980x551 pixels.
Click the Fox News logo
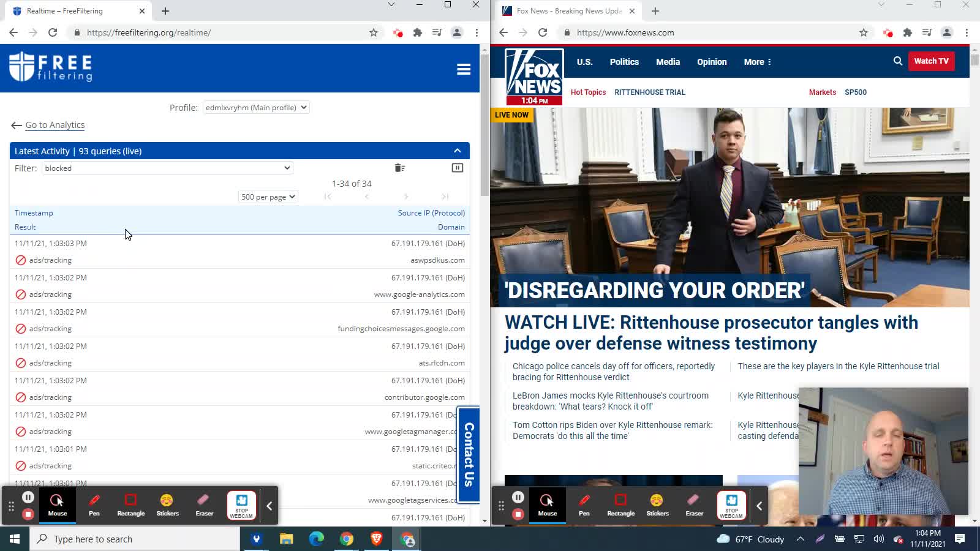tap(534, 77)
